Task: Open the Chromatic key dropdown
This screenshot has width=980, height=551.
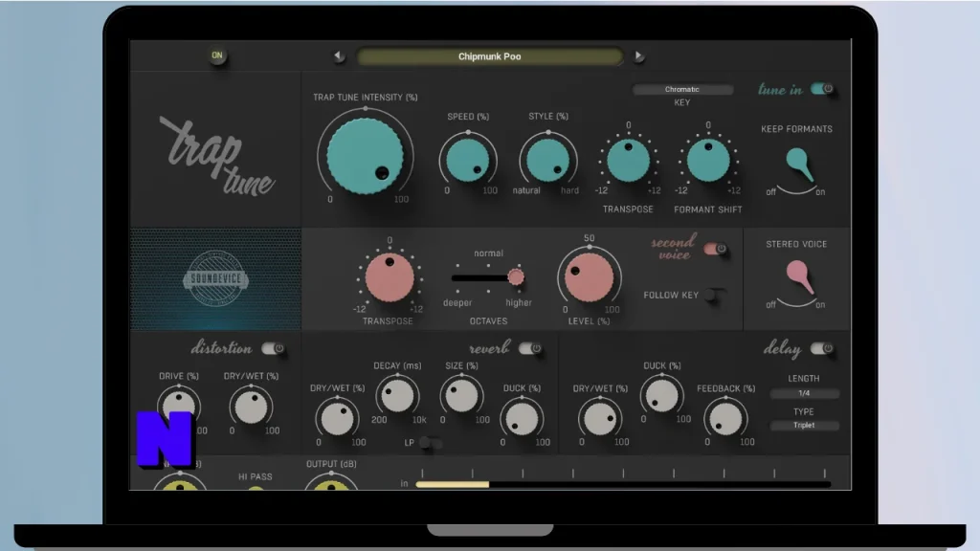Action: pos(681,89)
